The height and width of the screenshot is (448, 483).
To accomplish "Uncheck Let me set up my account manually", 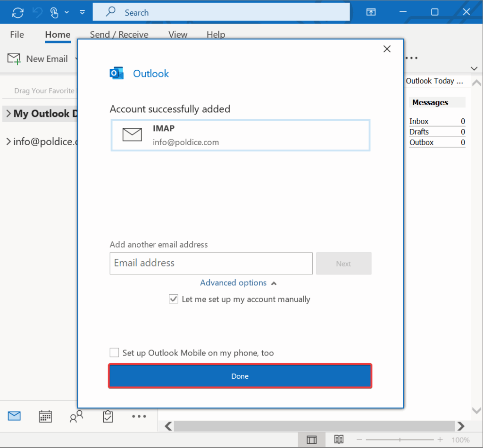I will tap(174, 299).
